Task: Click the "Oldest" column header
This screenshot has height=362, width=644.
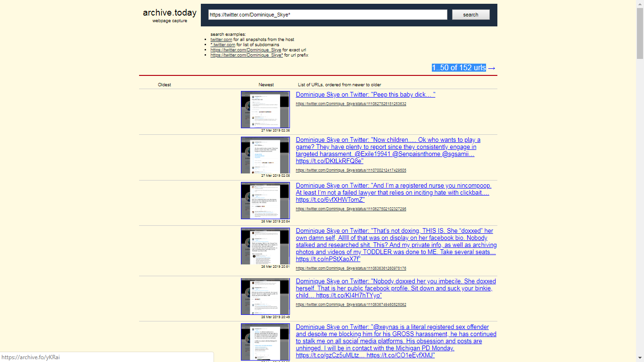Action: [165, 85]
